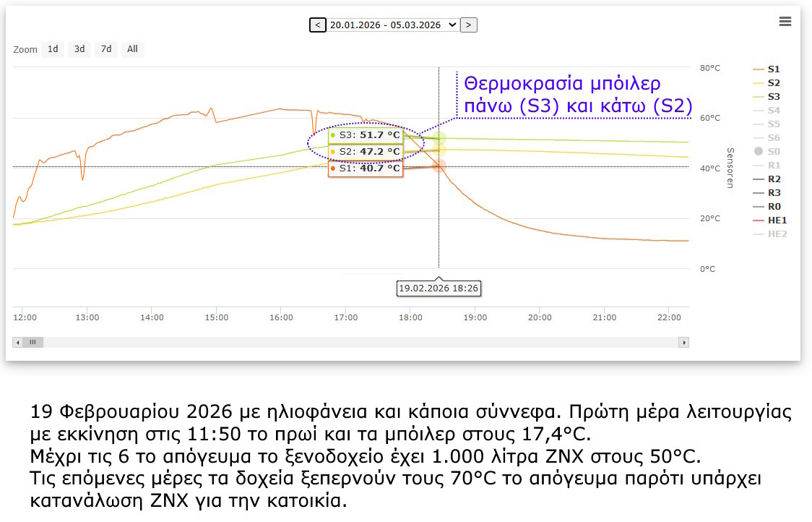The width and height of the screenshot is (812, 522).
Task: Open the hamburger menu in the top right
Action: pyautogui.click(x=785, y=22)
